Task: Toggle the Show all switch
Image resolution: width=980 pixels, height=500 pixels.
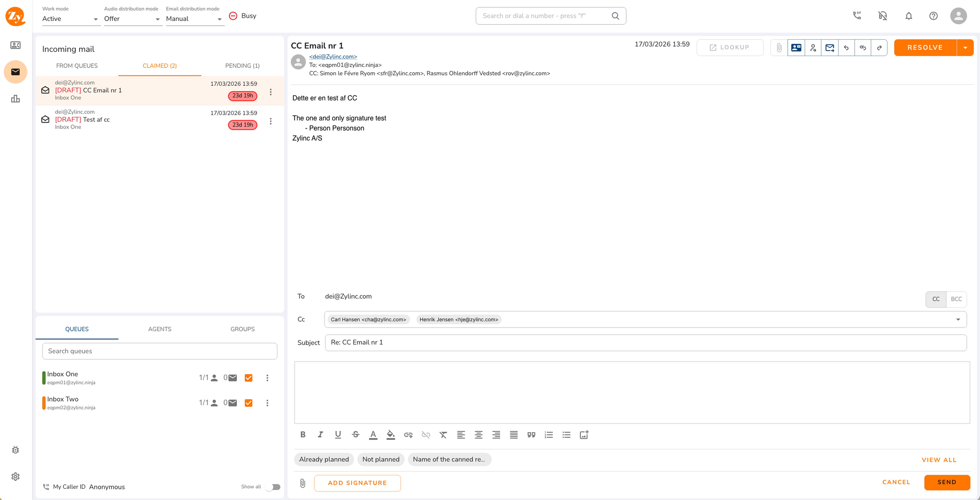Action: point(273,487)
